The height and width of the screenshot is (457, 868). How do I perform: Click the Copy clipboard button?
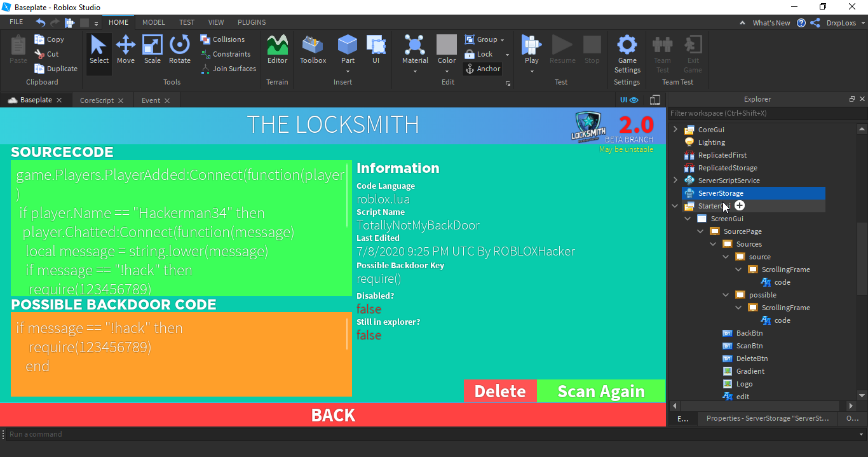50,39
